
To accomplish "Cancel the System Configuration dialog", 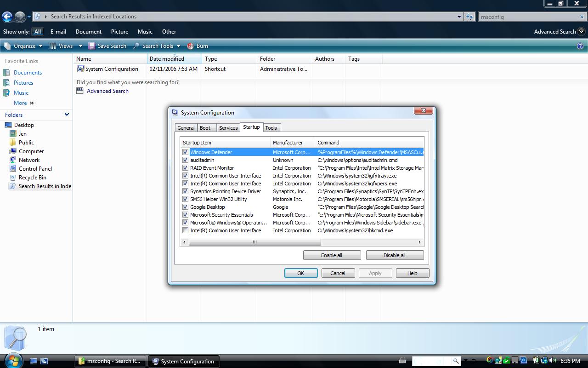I will pyautogui.click(x=338, y=273).
